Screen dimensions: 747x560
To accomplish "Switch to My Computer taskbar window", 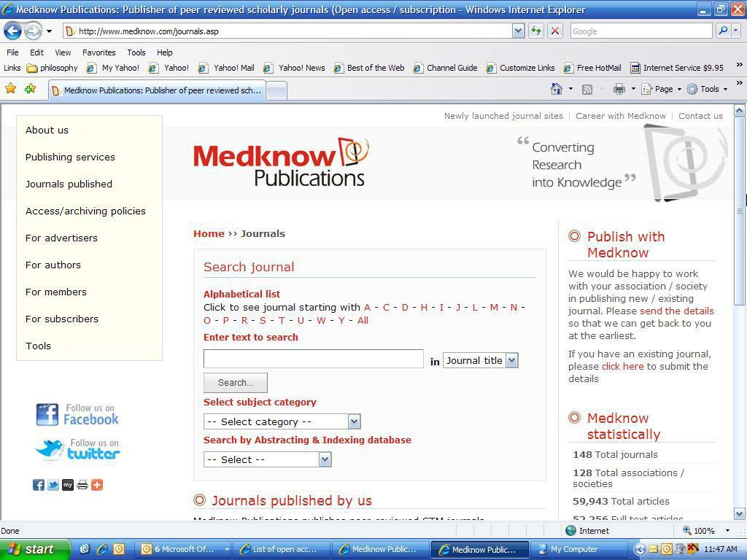I will point(578,549).
